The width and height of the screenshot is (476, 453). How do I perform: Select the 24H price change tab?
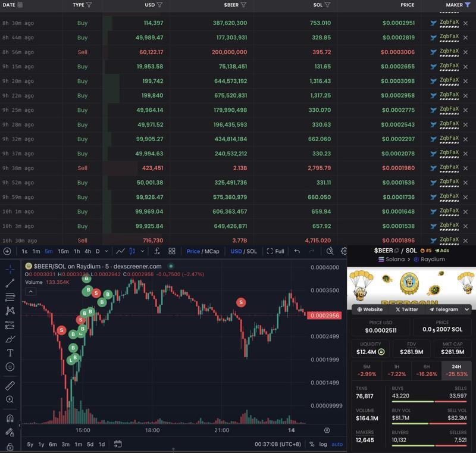coord(456,370)
